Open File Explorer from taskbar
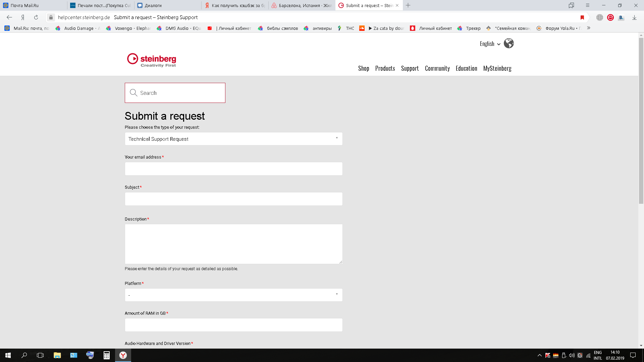 [57, 355]
